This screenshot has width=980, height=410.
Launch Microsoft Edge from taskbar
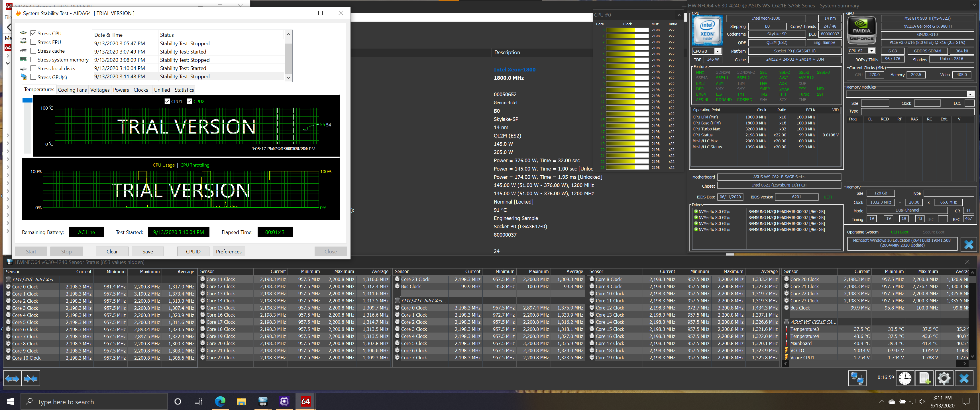click(220, 402)
